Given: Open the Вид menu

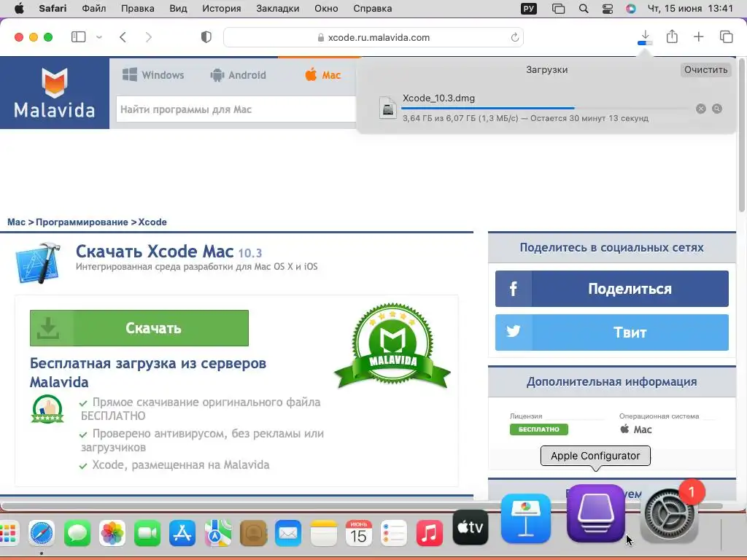Looking at the screenshot, I should coord(178,9).
